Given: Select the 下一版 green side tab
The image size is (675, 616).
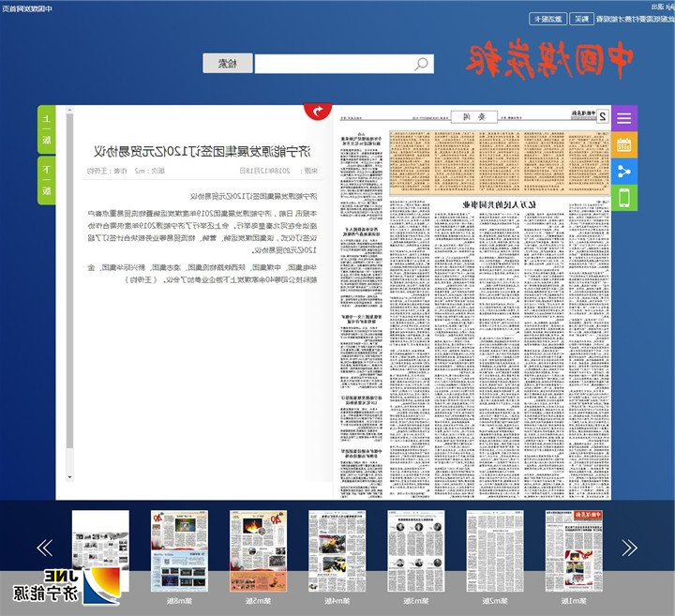Looking at the screenshot, I should 47,180.
